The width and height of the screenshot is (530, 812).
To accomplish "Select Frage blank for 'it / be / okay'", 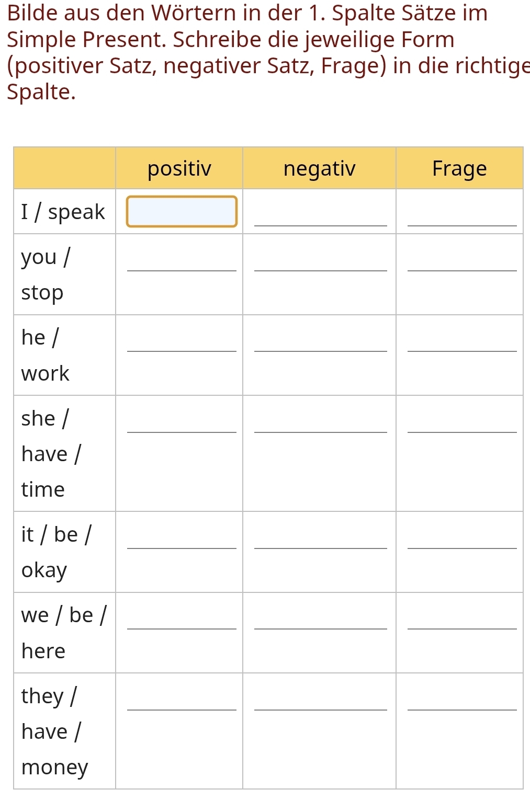I will [462, 534].
